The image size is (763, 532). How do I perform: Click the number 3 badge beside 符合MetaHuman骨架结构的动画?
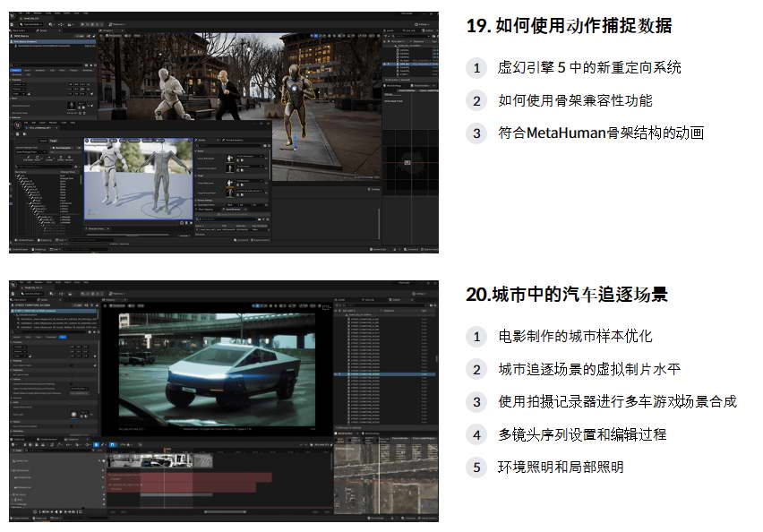[x=476, y=133]
